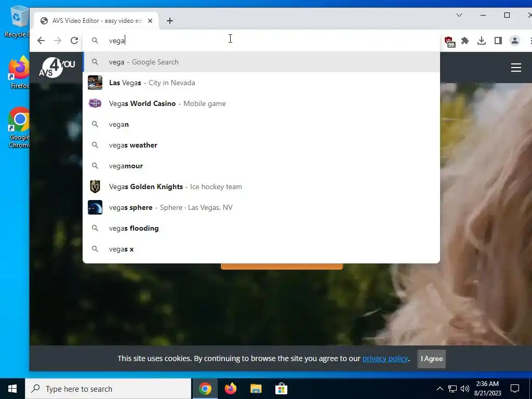
Task: Choose the 'Vegas Golden Knights' suggestion
Action: [261, 187]
